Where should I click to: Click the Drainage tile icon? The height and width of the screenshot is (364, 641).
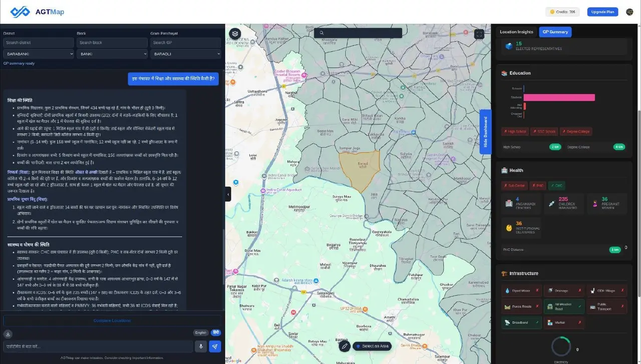coord(550,290)
